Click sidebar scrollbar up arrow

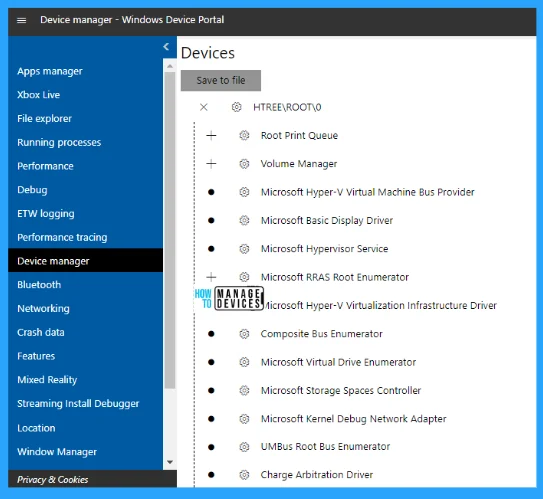170,66
